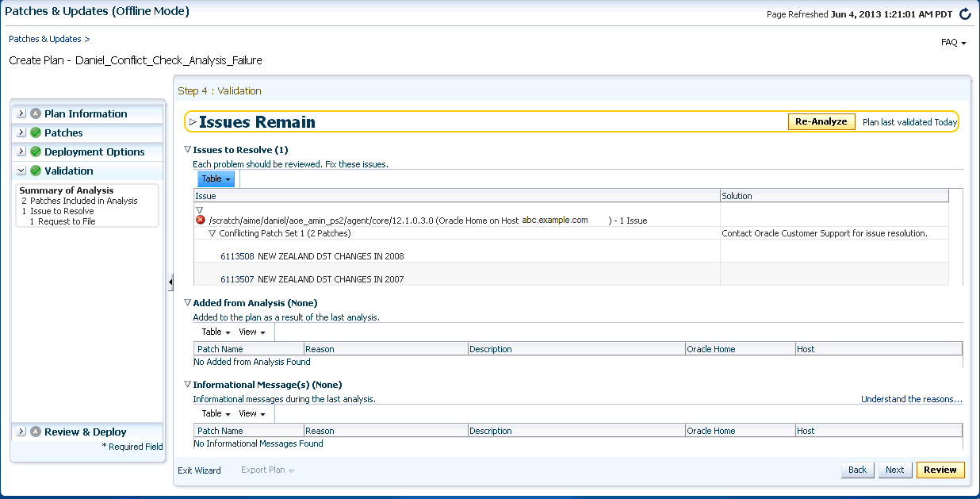The height and width of the screenshot is (499, 980).
Task: Click '1 Issue to Resolve' summary line
Action: pyautogui.click(x=58, y=211)
